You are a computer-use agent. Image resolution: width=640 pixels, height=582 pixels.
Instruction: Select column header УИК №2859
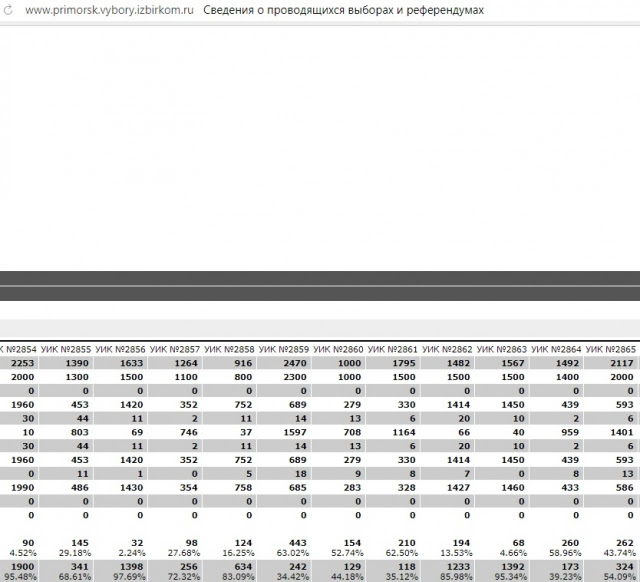pos(284,349)
